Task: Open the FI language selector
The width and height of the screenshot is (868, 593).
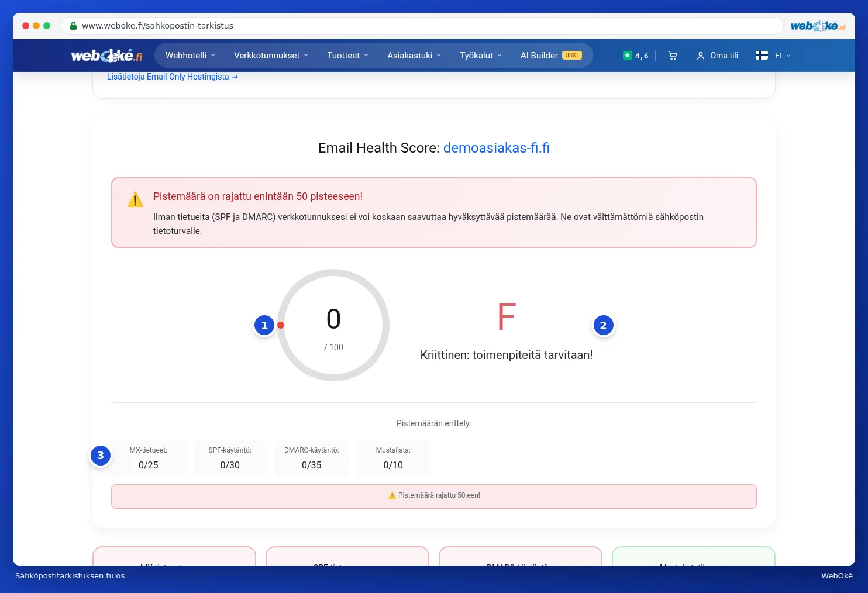Action: click(x=773, y=56)
